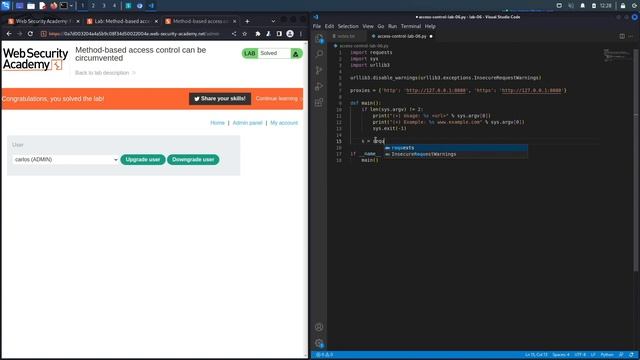
Task: Switch to workspace 1
Action: (x=82, y=6)
